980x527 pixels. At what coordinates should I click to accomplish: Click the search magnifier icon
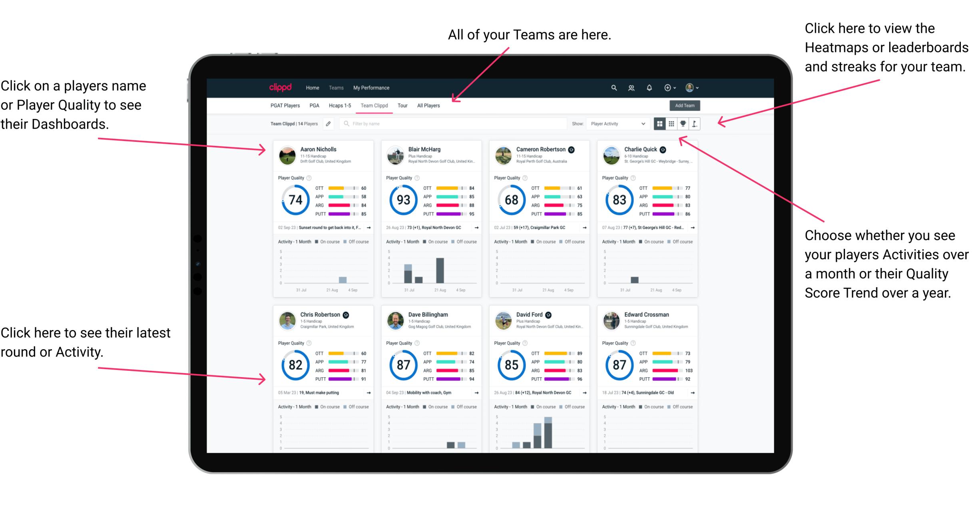(613, 87)
